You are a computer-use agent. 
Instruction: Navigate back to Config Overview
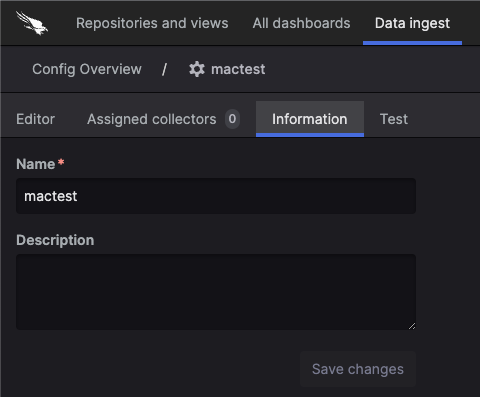point(87,69)
